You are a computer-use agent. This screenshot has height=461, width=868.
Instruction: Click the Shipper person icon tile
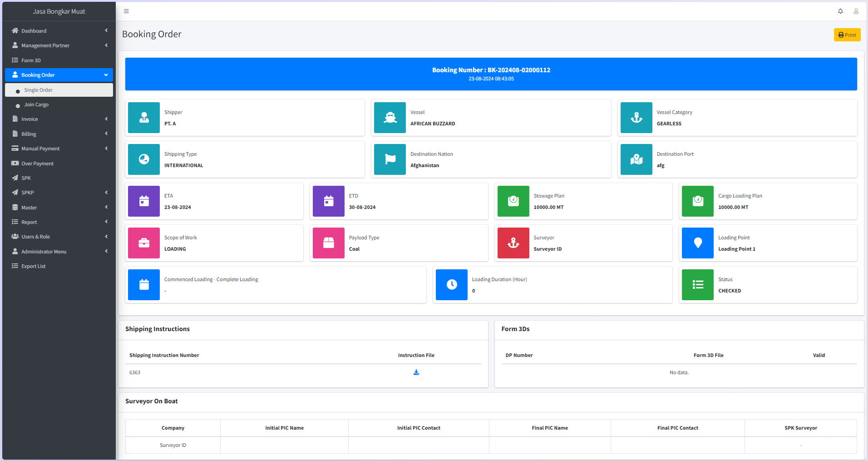click(x=144, y=118)
